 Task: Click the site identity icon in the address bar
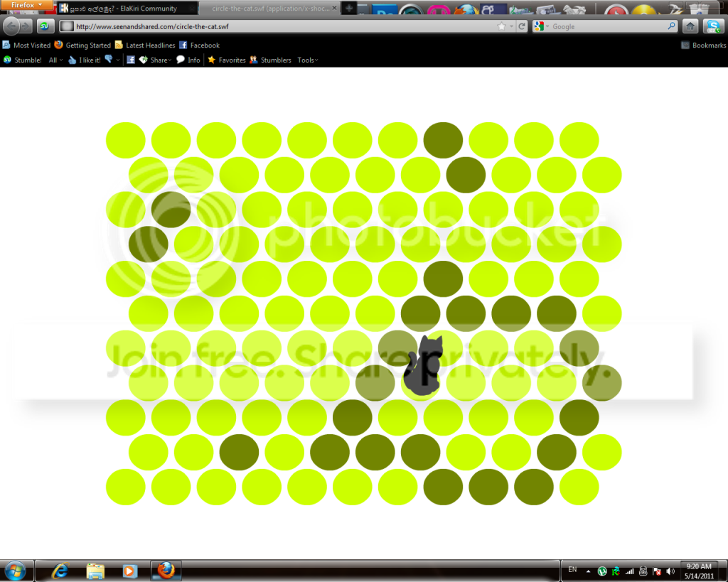coord(67,26)
